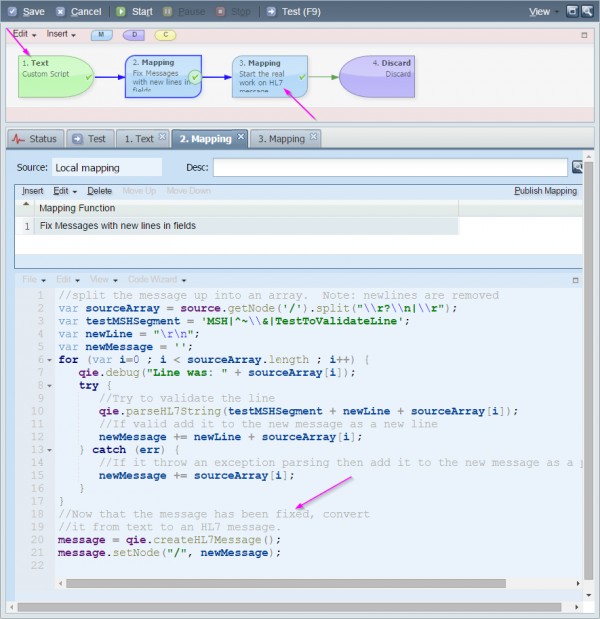Viewport: 600px width, 619px height.
Task: Click the bottom window horizontal scrollbar
Action: 289,607
